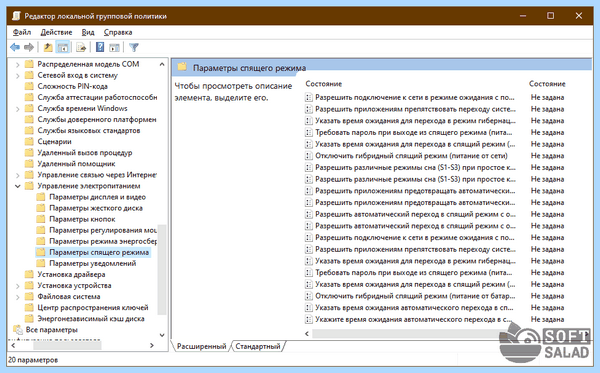This screenshot has height=373, width=600.
Task: Select Все параметры node
Action: [52, 330]
